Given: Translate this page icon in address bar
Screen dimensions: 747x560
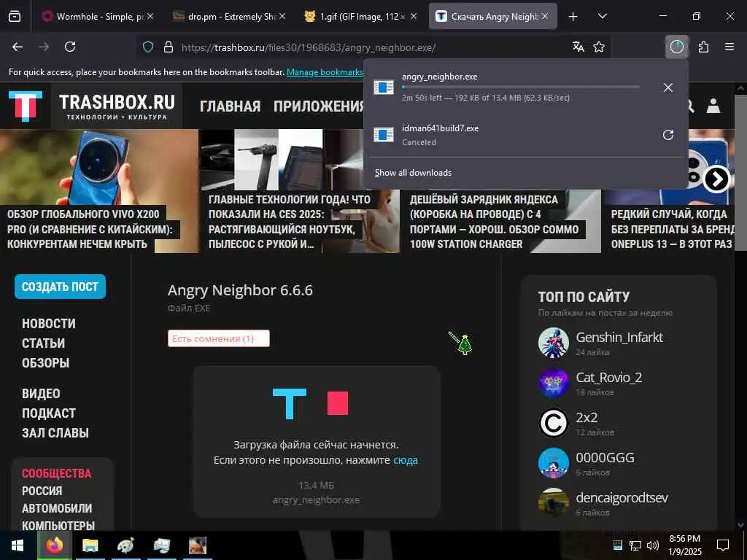Looking at the screenshot, I should click(x=578, y=47).
